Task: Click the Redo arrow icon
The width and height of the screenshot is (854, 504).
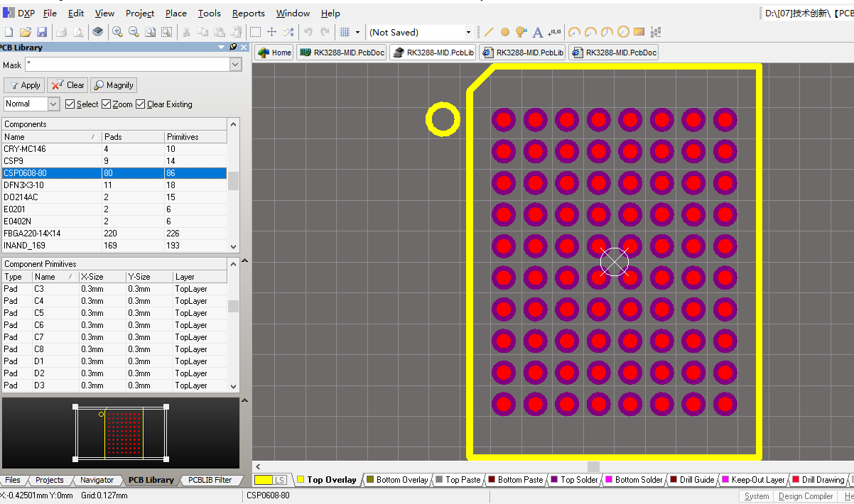Action: pyautogui.click(x=325, y=32)
